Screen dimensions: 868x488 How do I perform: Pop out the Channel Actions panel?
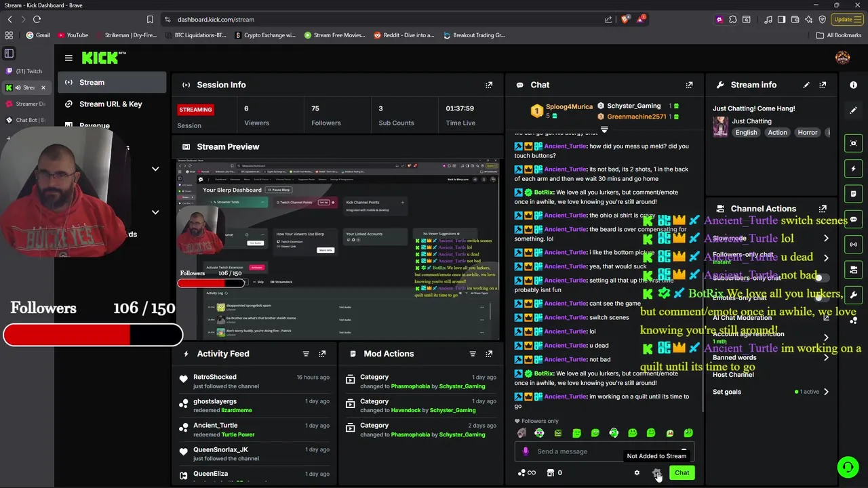(x=823, y=209)
